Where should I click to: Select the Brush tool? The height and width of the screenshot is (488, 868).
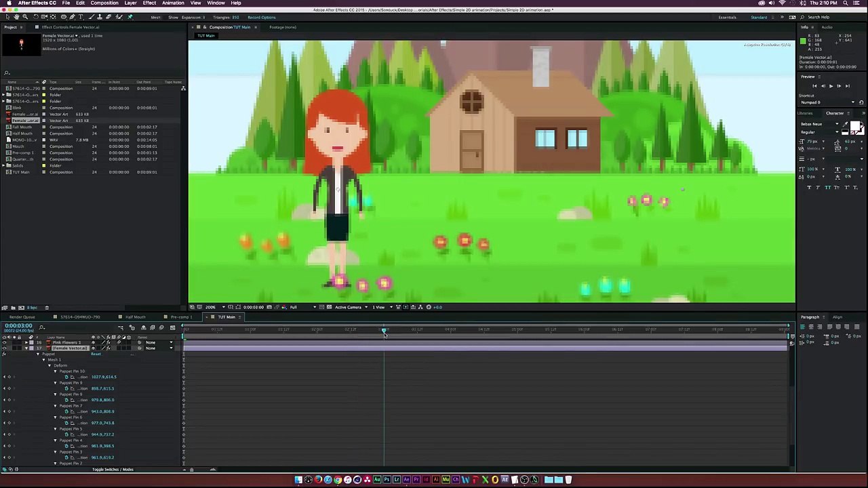(92, 17)
